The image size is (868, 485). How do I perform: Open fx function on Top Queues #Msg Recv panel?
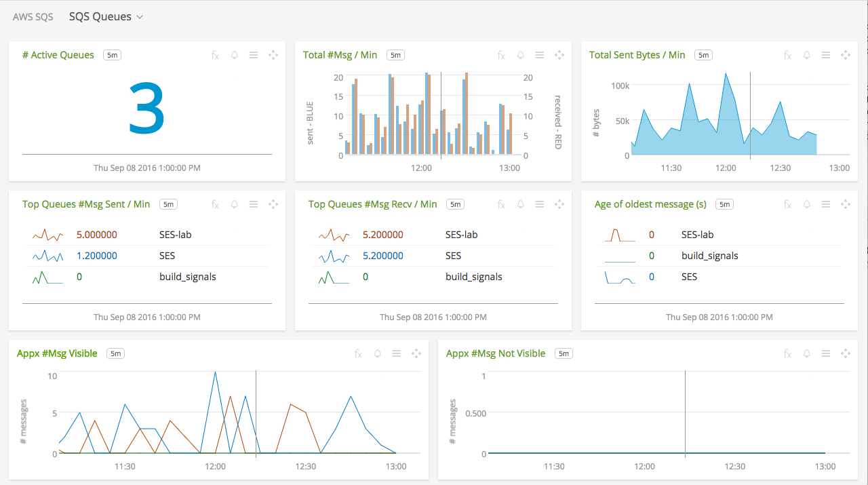(501, 204)
